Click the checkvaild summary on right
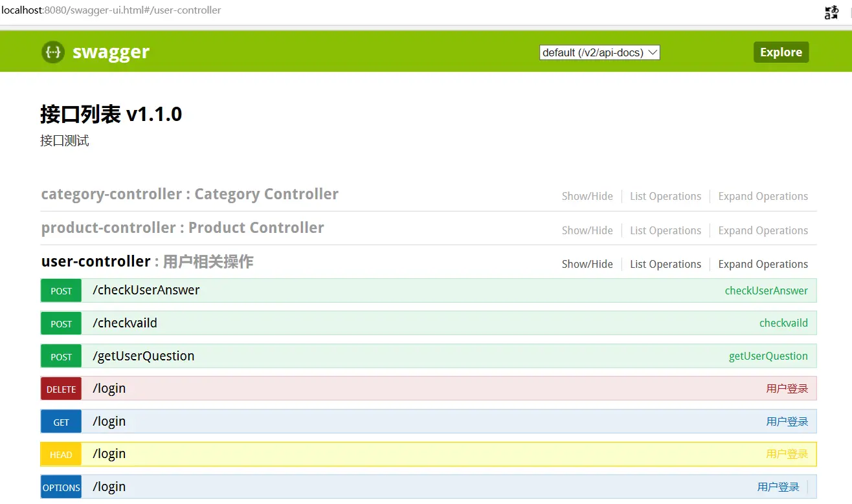Viewport: 852px width, 504px height. coord(783,323)
